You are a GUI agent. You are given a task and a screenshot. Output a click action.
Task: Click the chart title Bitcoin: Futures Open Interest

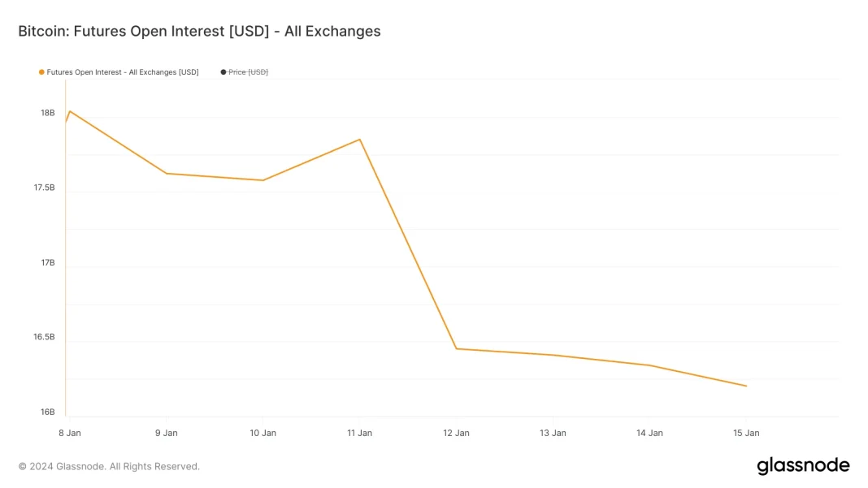[199, 32]
